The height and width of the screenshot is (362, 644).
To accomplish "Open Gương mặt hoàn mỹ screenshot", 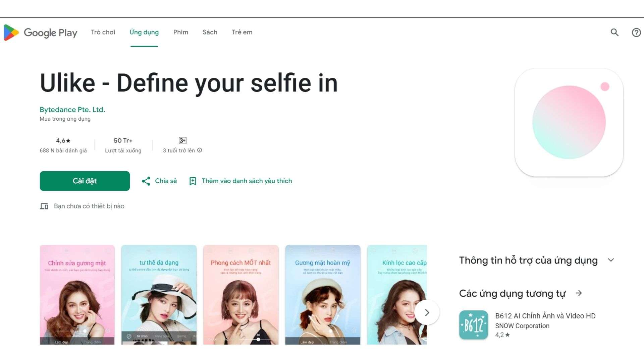I will coord(323,295).
